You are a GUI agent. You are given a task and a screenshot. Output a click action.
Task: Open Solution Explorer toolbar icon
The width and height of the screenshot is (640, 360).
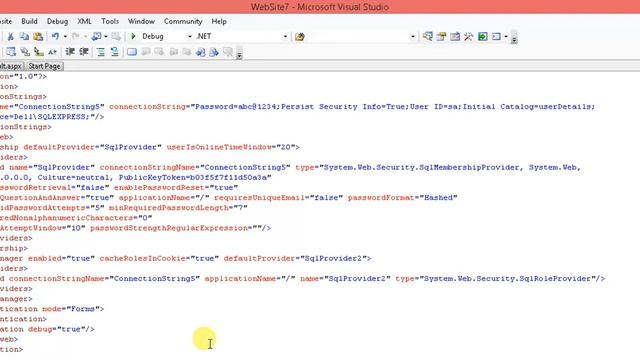(x=427, y=37)
